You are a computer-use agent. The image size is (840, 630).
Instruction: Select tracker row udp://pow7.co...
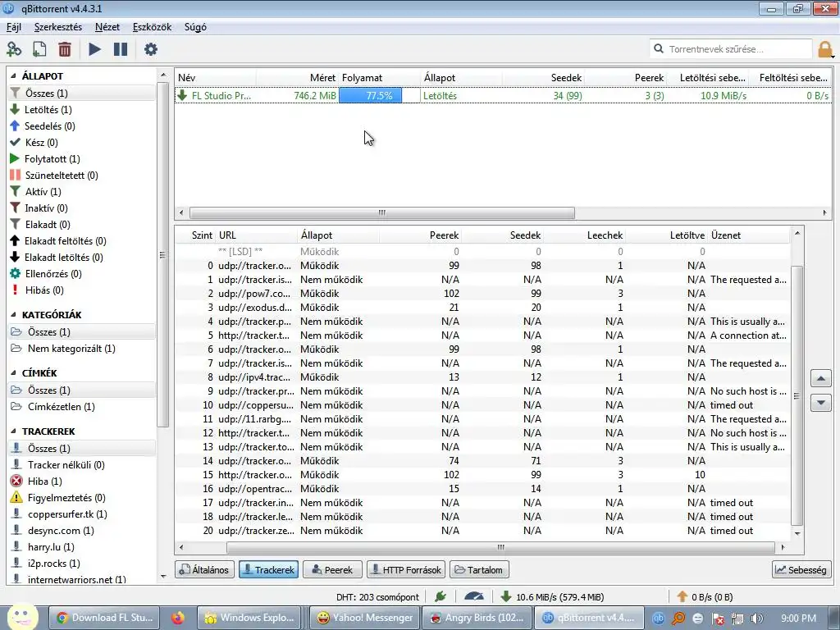coord(482,294)
